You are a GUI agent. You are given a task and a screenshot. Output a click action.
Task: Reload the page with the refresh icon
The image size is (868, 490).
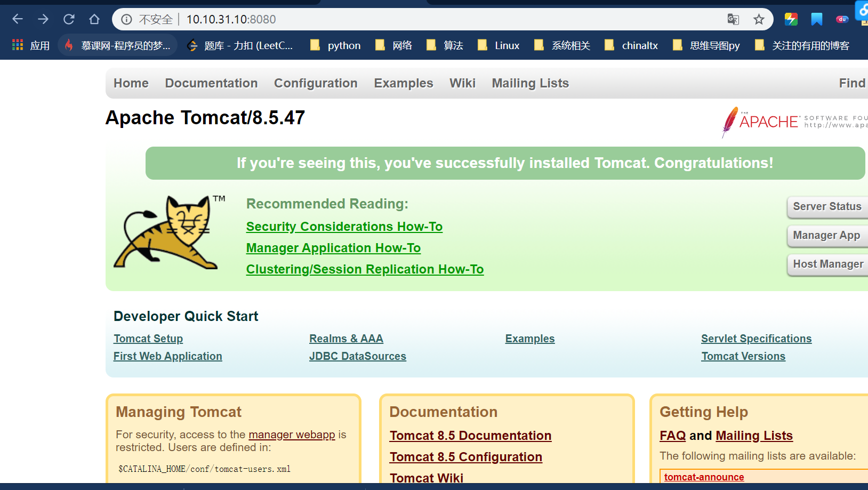point(69,19)
